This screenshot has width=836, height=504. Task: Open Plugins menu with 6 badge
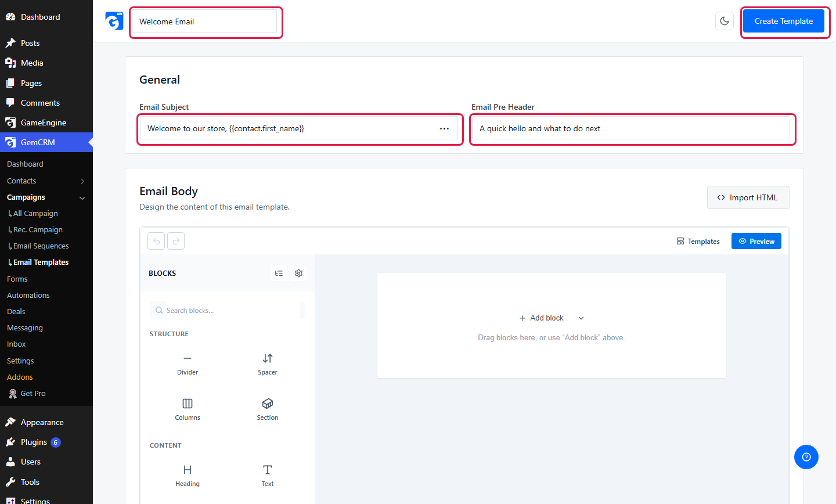46,442
